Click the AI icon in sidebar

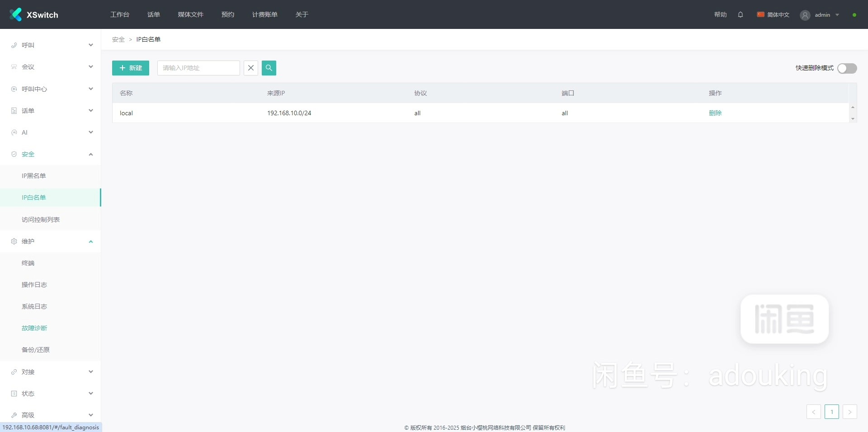[14, 132]
